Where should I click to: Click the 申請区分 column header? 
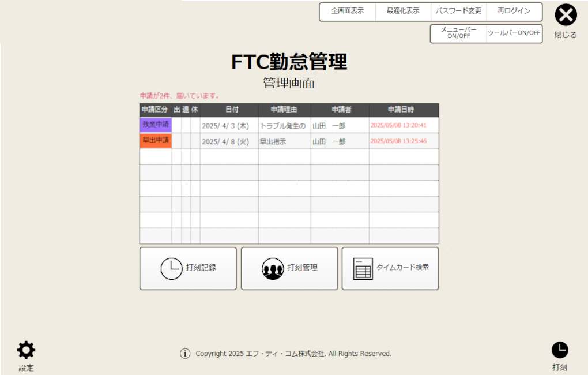tap(155, 110)
